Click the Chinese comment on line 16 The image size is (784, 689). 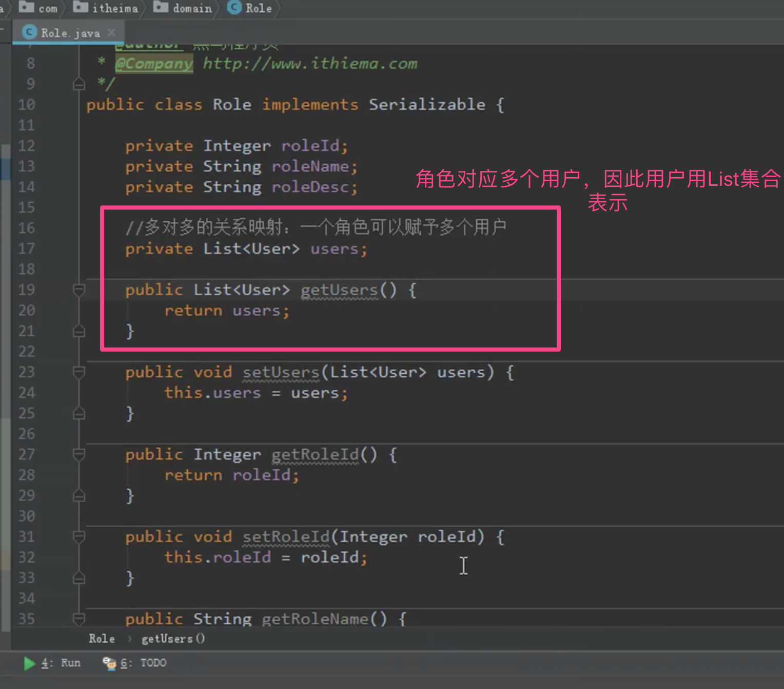tap(316, 227)
